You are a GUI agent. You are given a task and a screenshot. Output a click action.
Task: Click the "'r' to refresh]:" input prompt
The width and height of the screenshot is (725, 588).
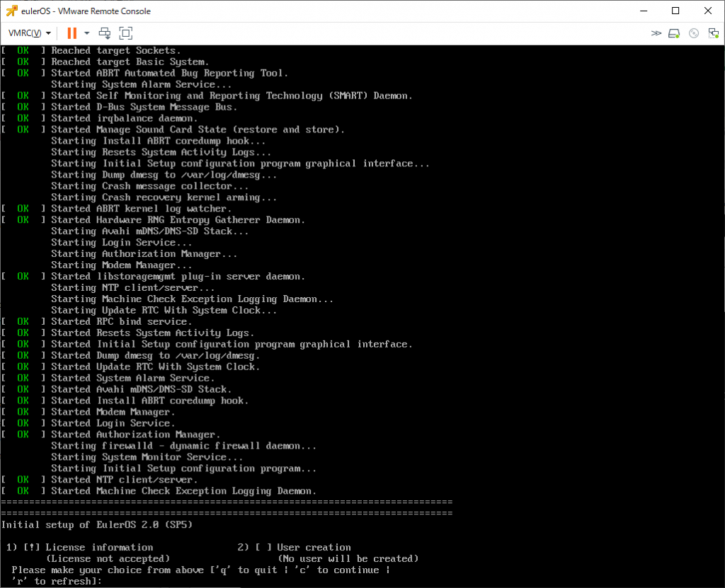pyautogui.click(x=57, y=581)
